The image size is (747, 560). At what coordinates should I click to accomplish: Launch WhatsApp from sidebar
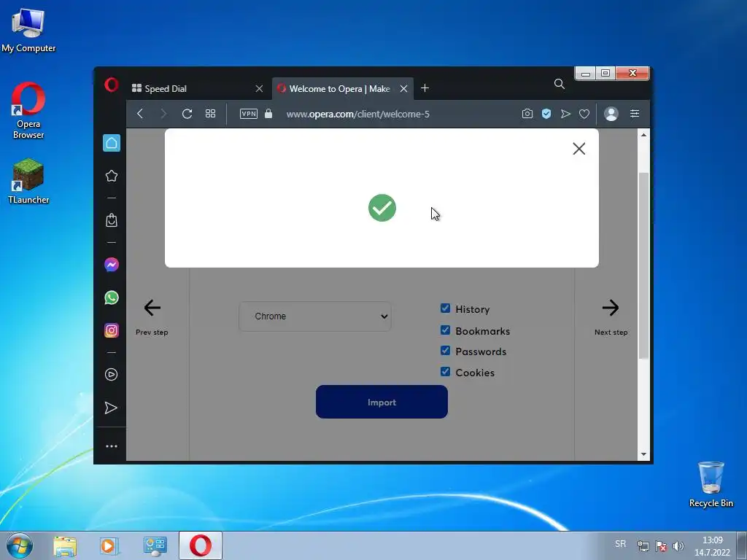[x=112, y=297]
